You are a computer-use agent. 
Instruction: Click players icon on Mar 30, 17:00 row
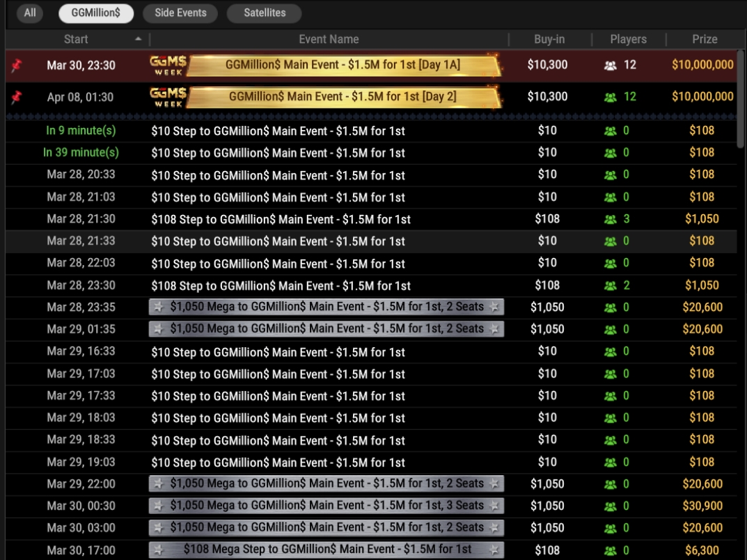pyautogui.click(x=611, y=551)
